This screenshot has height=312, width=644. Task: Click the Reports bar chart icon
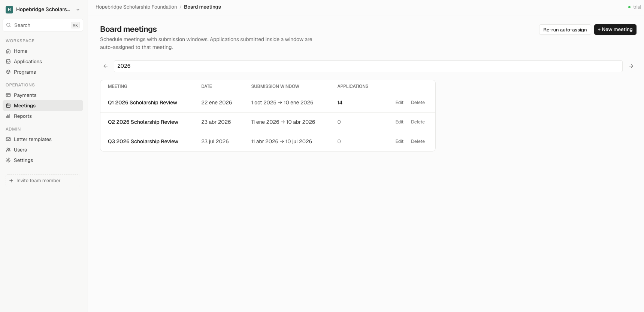click(x=8, y=116)
